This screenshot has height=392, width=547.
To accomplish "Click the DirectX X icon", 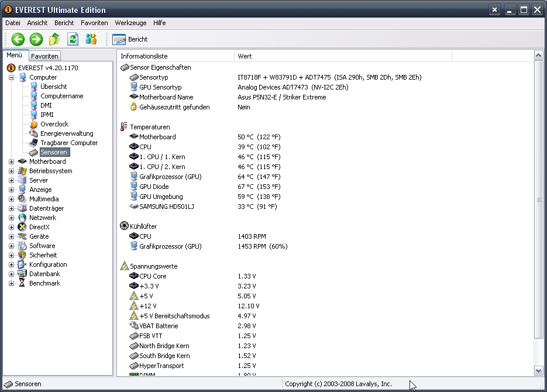I will click(22, 227).
